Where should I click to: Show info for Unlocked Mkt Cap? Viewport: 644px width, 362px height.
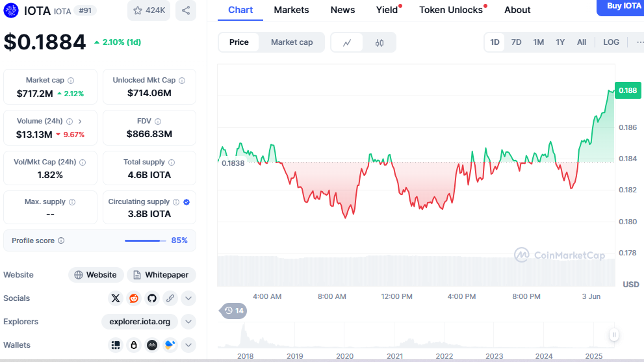coord(182,81)
